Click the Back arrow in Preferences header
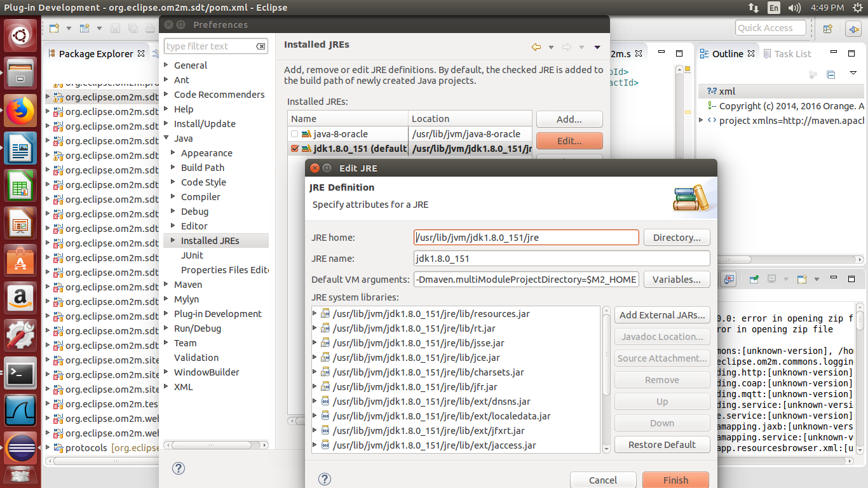868x488 pixels. [x=536, y=47]
